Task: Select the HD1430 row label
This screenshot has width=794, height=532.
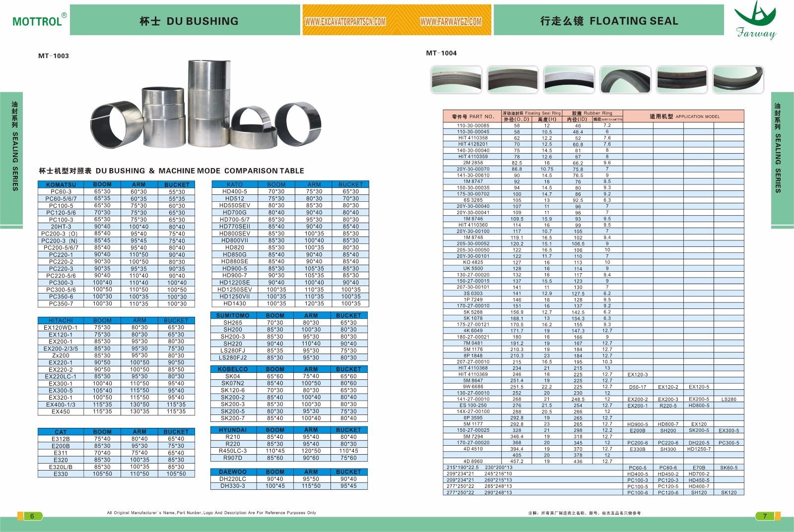Action: click(x=235, y=303)
